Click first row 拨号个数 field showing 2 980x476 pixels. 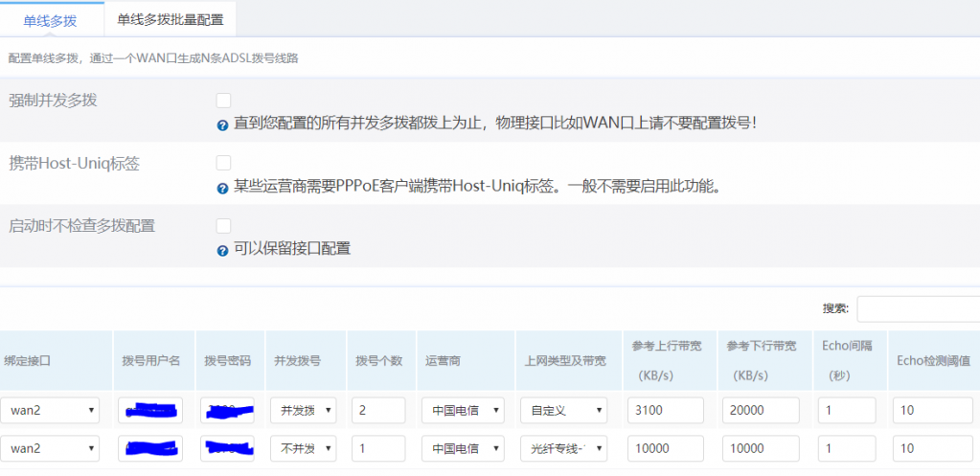[378, 411]
